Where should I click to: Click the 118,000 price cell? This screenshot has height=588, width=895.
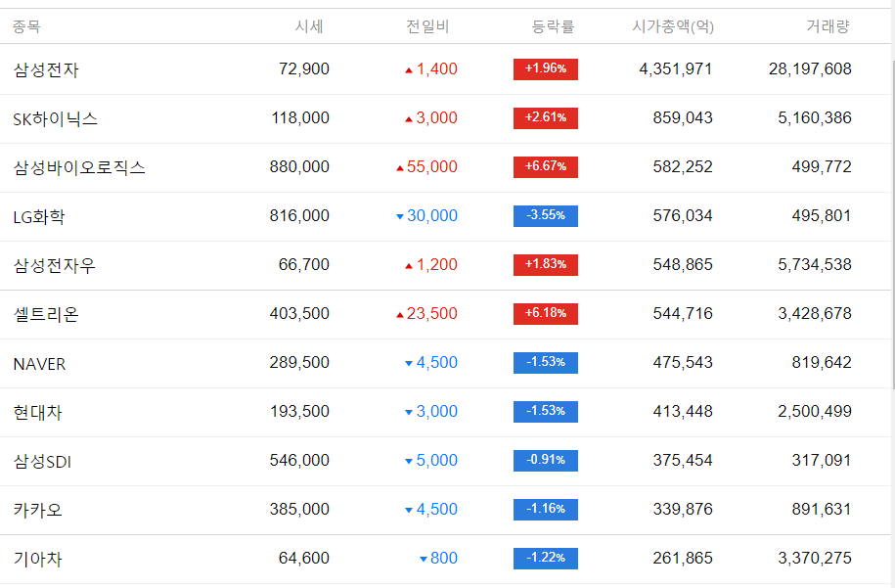point(300,118)
